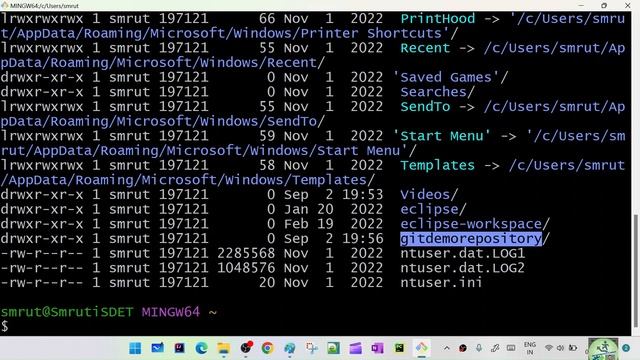The height and width of the screenshot is (360, 640).
Task: Click the Templates symlink name
Action: tap(437, 165)
